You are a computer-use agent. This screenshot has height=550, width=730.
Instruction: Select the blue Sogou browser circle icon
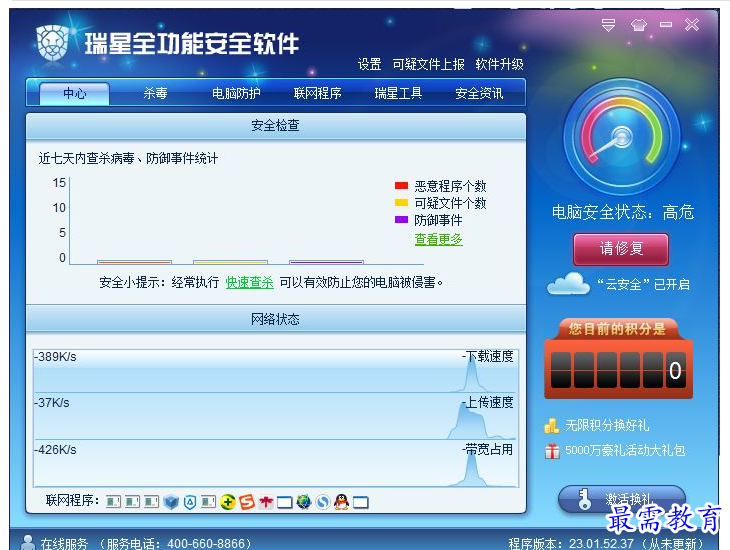point(323,502)
